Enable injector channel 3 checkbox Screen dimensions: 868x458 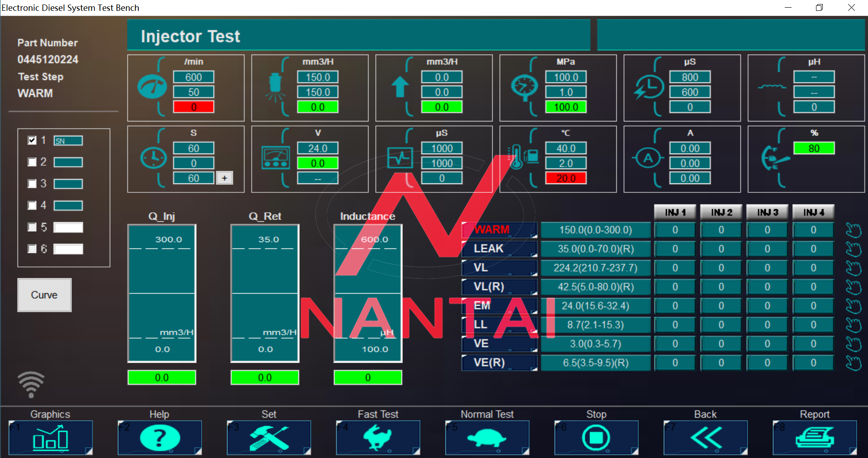32,184
